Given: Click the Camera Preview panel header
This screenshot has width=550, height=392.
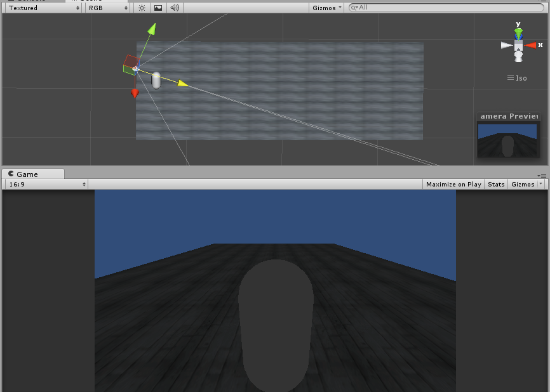Looking at the screenshot, I should (x=508, y=116).
